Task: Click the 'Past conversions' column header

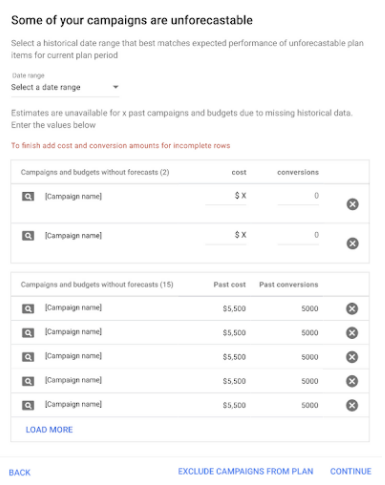Action: point(289,285)
